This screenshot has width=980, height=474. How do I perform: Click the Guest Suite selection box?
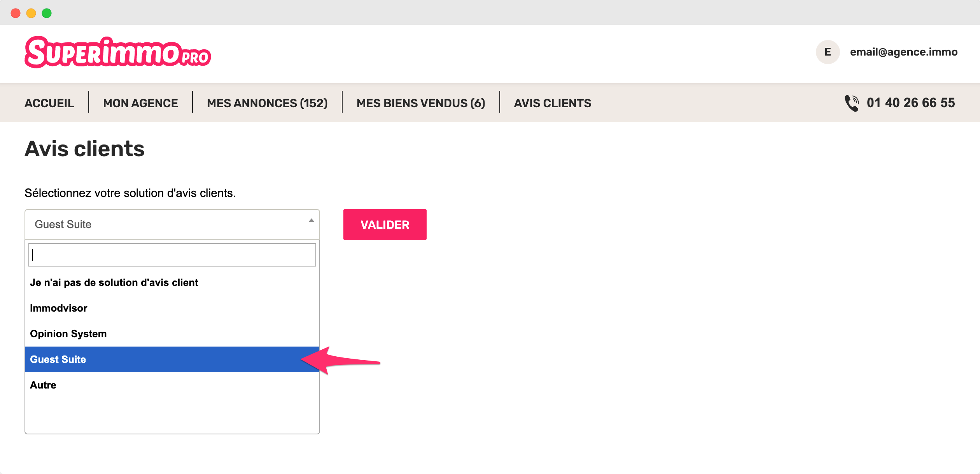[172, 225]
